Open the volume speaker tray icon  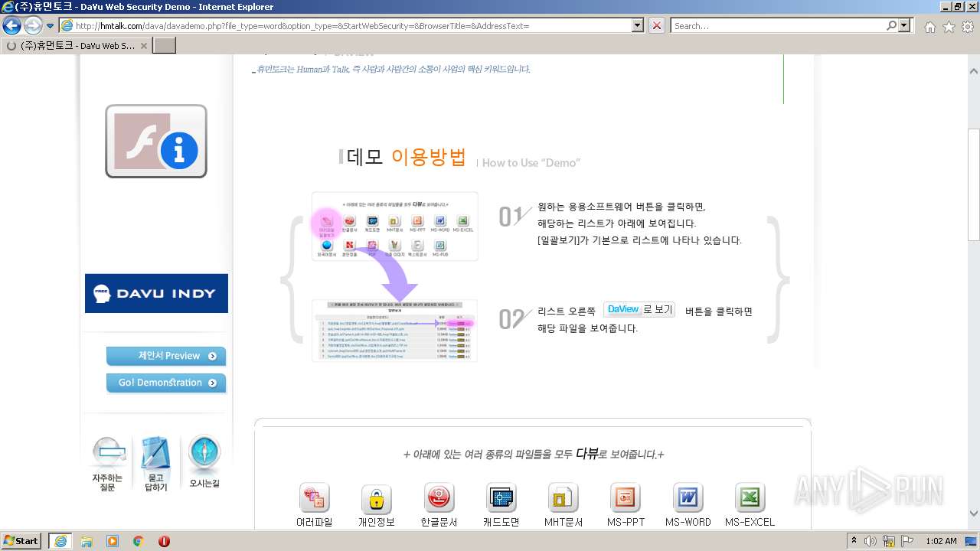(871, 541)
